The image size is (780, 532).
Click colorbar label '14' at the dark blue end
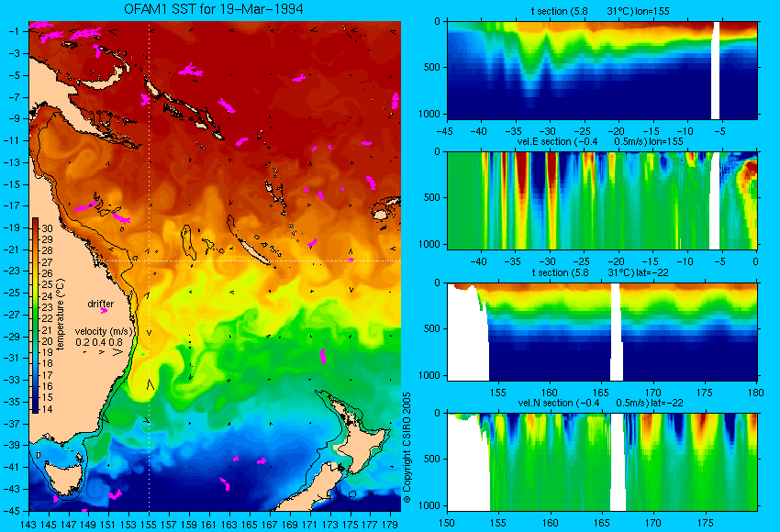[x=47, y=409]
